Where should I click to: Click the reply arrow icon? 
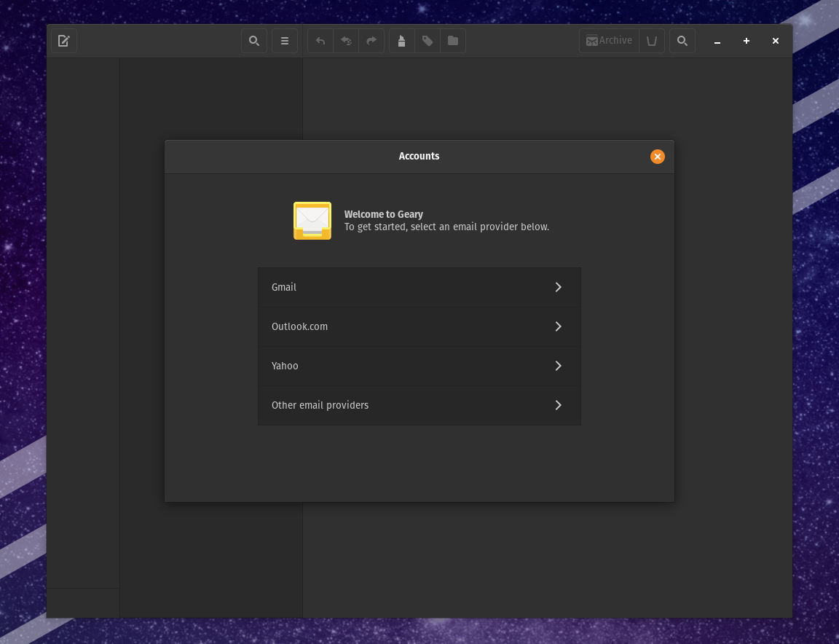tap(320, 41)
